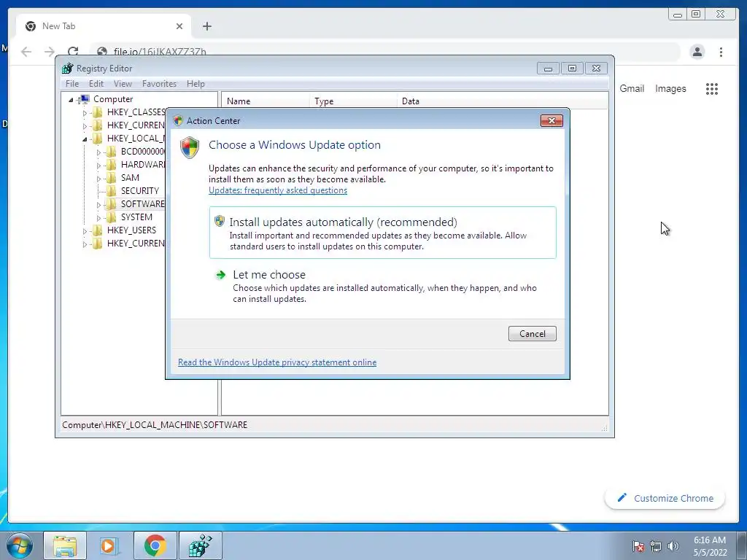This screenshot has width=747, height=560.
Task: Open Chrome three-dot menu
Action: pos(721,52)
